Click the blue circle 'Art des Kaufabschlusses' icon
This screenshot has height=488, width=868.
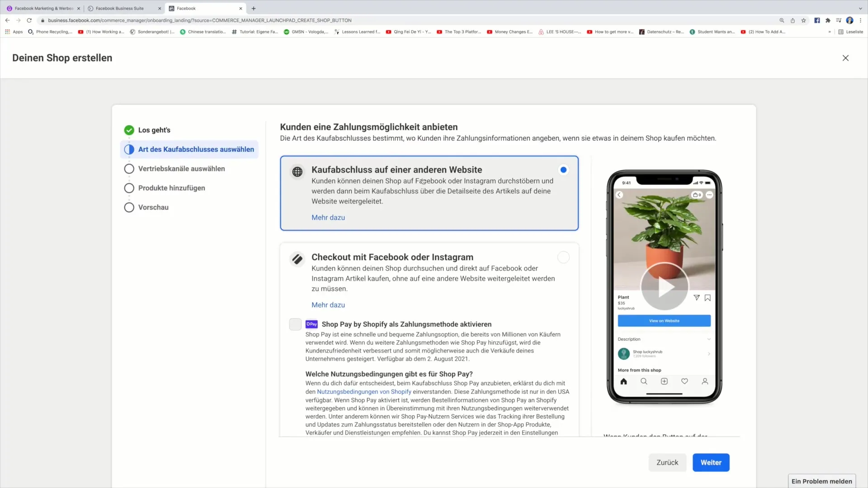[x=129, y=149]
